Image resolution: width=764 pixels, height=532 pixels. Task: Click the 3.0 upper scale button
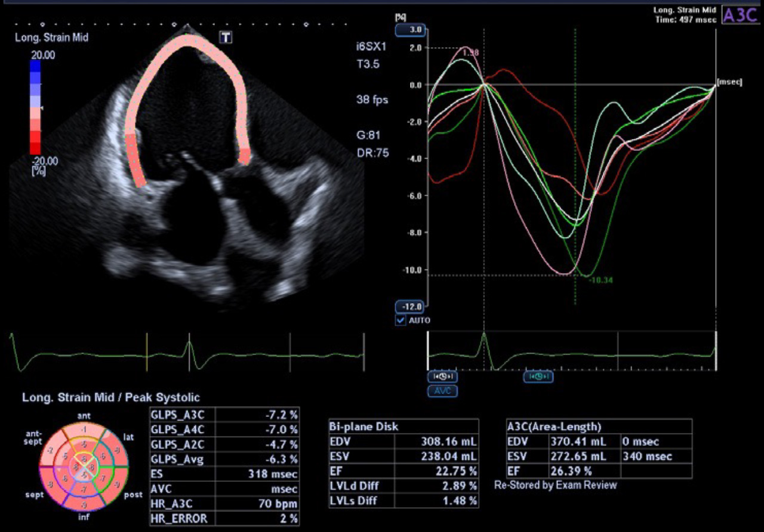point(411,29)
